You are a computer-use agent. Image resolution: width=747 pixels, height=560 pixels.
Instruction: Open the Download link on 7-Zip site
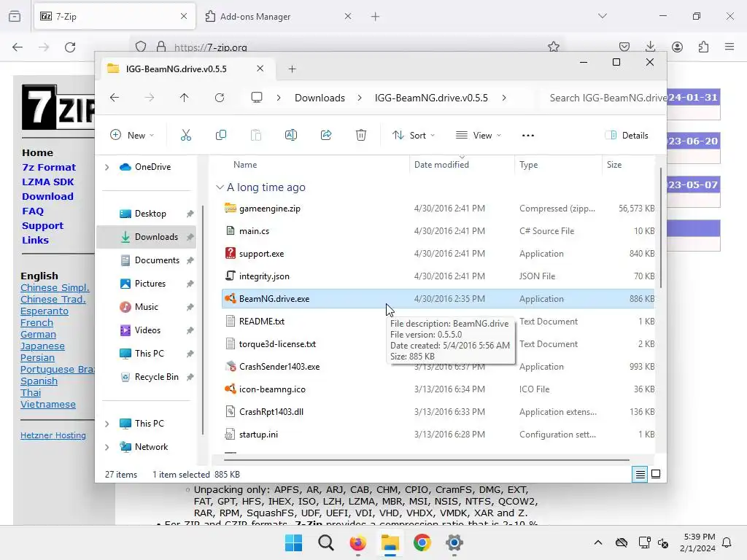pos(47,196)
